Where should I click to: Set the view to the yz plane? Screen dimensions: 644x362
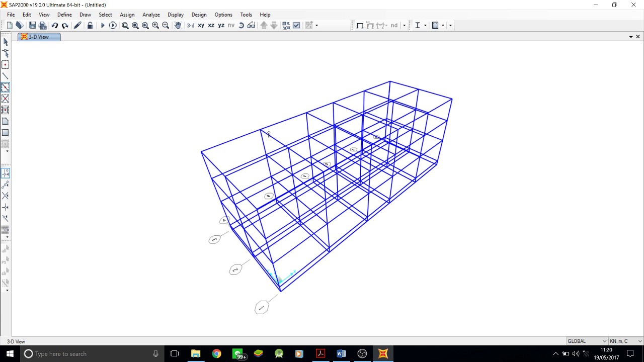click(221, 25)
